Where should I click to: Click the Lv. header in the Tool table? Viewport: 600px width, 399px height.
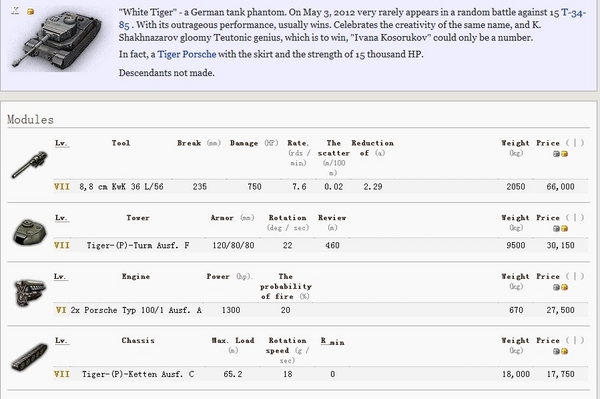[61, 143]
